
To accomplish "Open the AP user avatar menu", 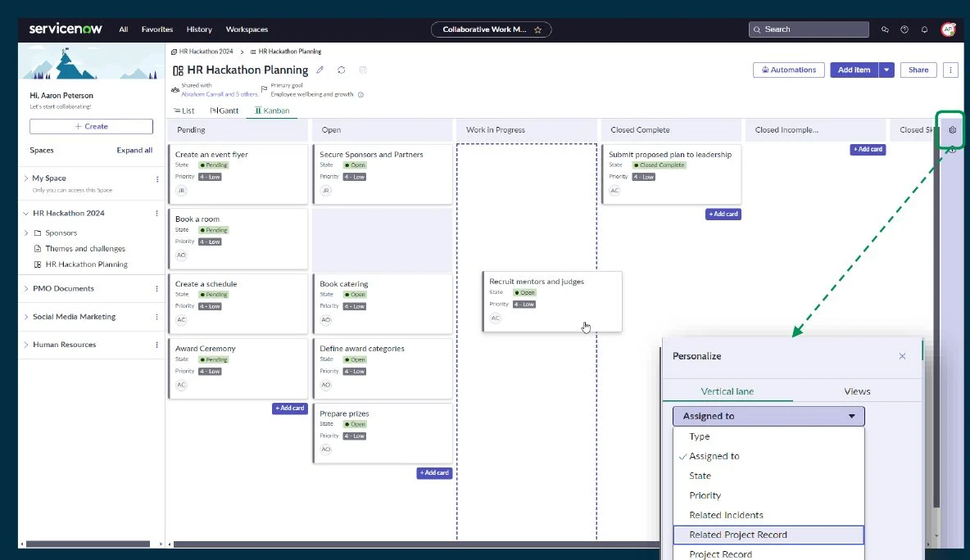I will 948,29.
